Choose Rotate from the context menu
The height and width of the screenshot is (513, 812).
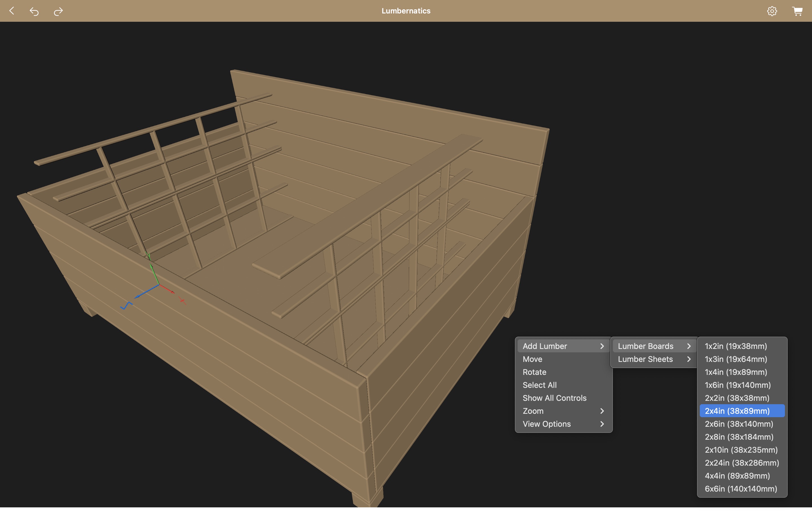tap(535, 372)
